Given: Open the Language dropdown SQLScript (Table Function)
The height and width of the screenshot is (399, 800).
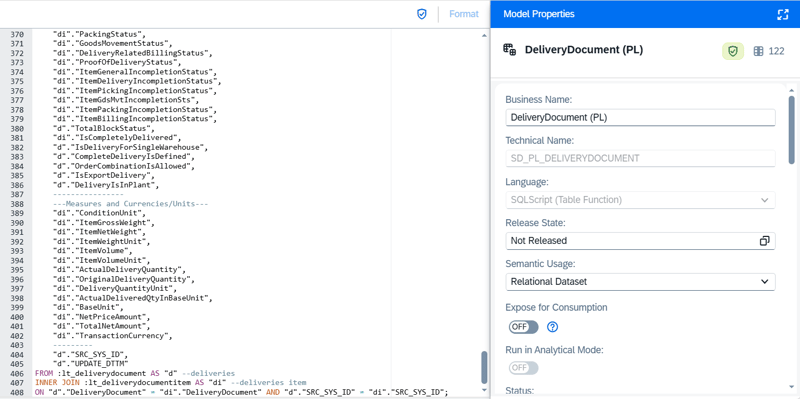Looking at the screenshot, I should pyautogui.click(x=640, y=200).
